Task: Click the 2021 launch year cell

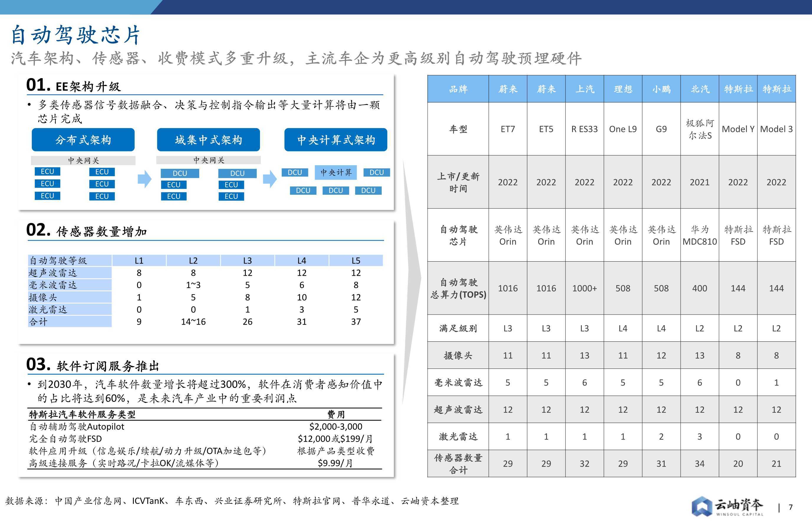Action: click(700, 182)
